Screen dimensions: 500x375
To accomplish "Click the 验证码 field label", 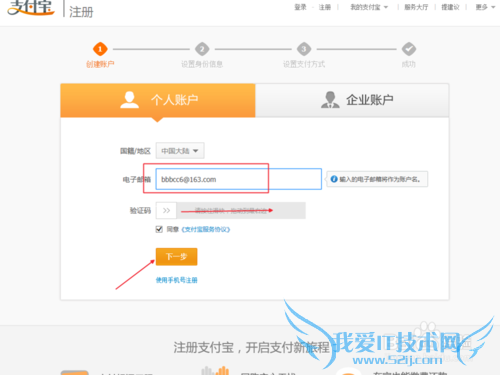I will 140,211.
